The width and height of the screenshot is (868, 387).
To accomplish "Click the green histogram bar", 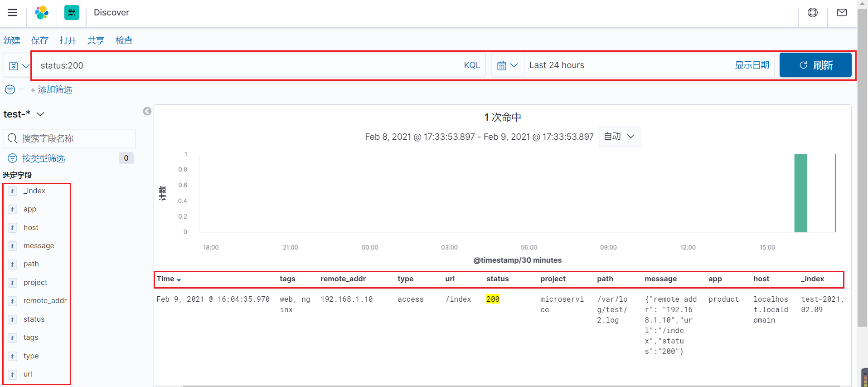I will (x=800, y=193).
